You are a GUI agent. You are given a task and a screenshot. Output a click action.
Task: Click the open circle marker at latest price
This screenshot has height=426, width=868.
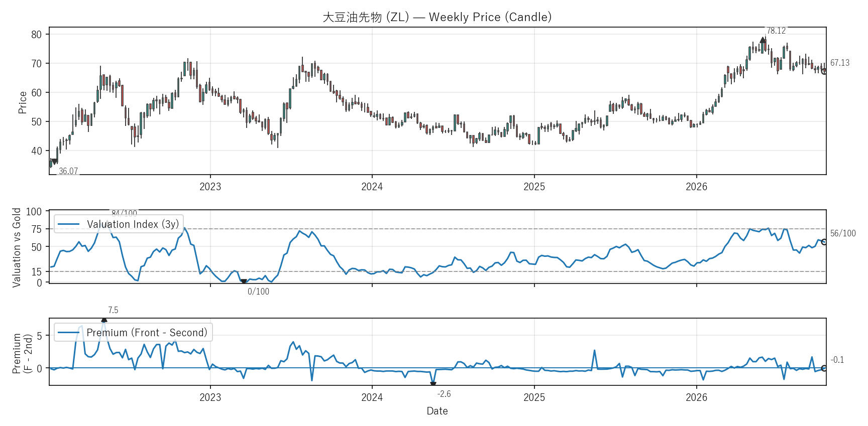(824, 71)
